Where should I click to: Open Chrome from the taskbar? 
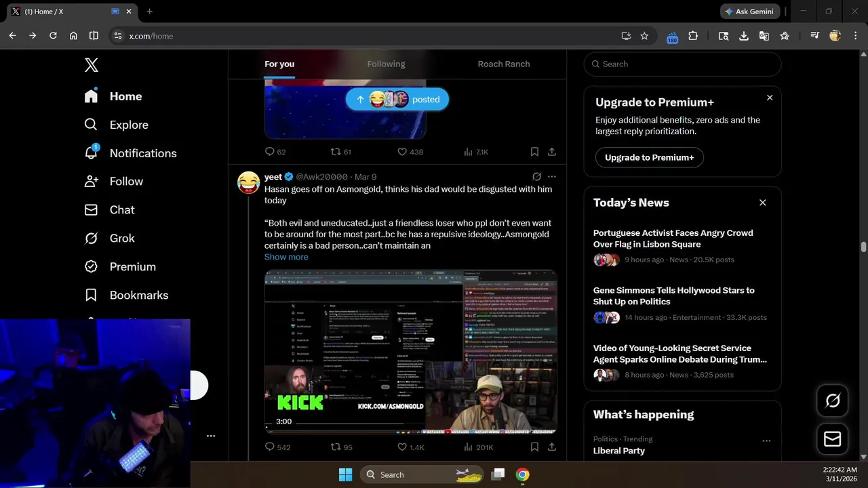522,474
